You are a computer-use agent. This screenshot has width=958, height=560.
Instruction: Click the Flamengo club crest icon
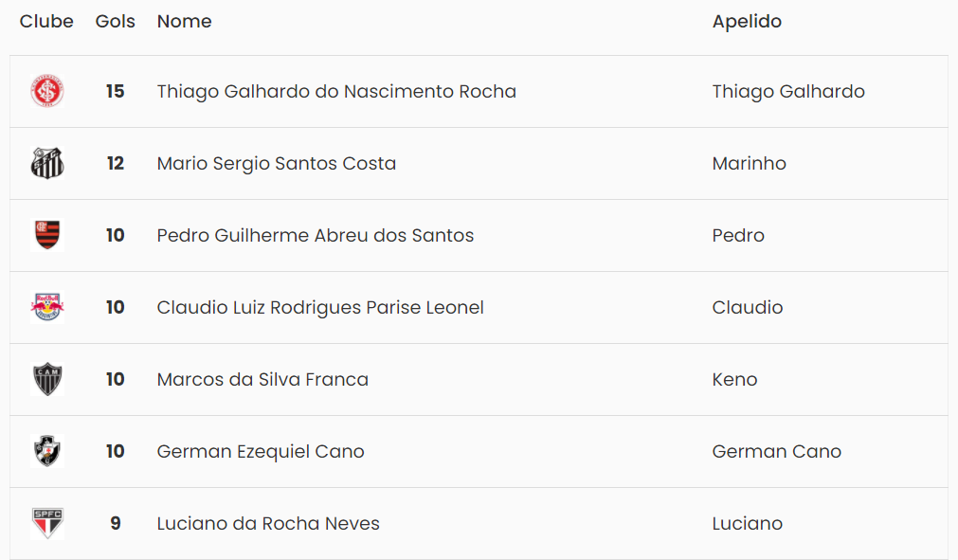click(x=46, y=235)
